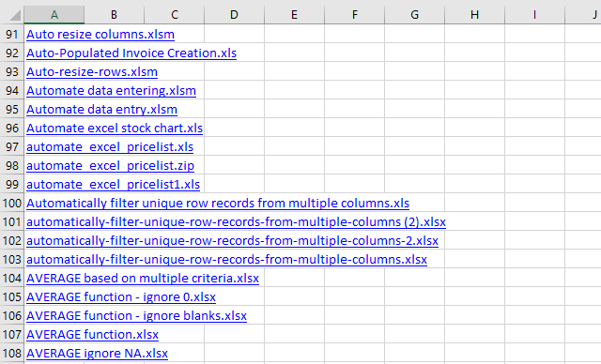Open Automate excel stock chart.xls
This screenshot has width=601, height=364.
coord(115,129)
